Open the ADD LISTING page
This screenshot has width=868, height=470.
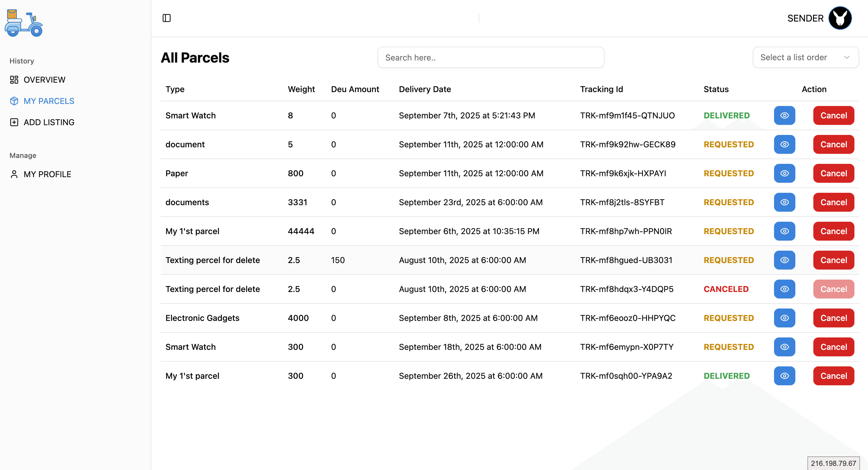[x=49, y=122]
